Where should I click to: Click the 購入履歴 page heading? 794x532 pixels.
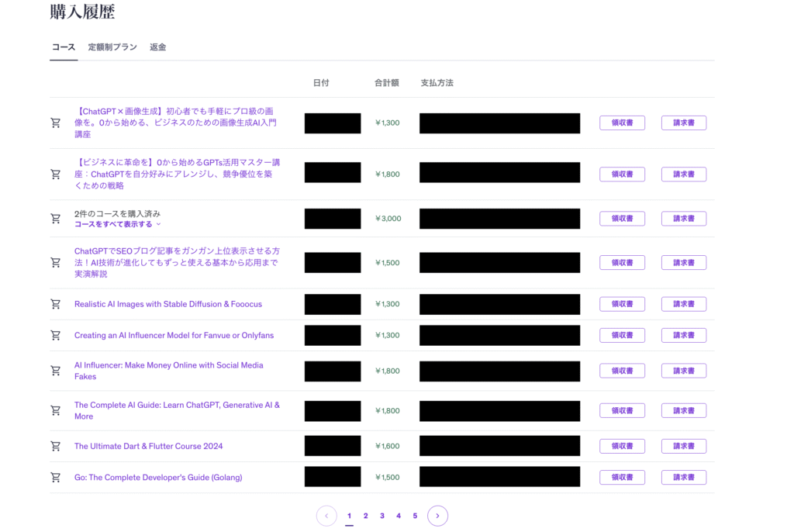coord(82,11)
